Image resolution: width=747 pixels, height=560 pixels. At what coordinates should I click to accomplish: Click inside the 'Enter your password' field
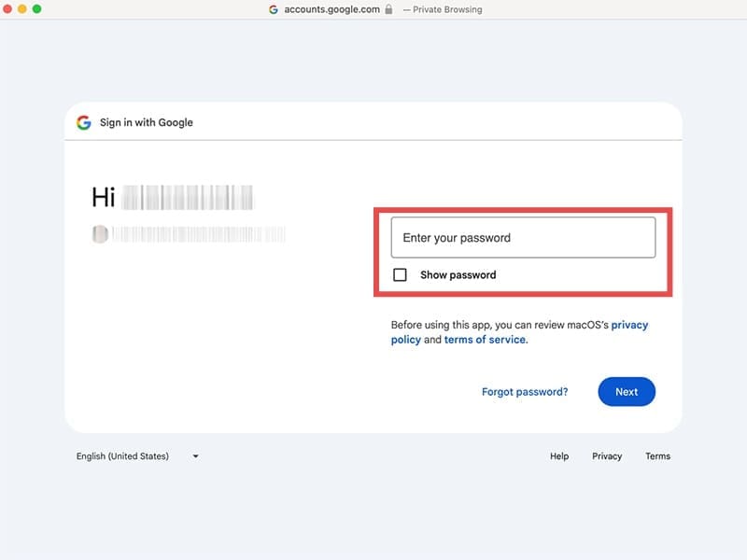523,238
